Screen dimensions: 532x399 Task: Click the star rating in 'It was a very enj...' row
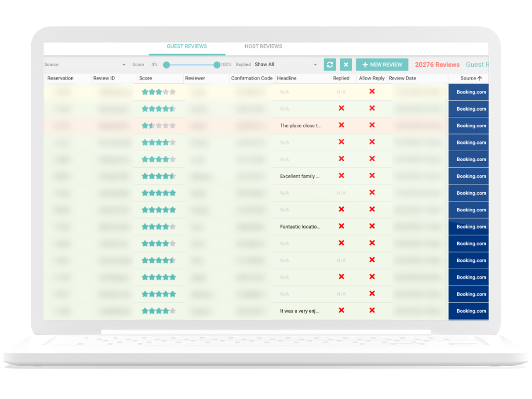point(158,311)
